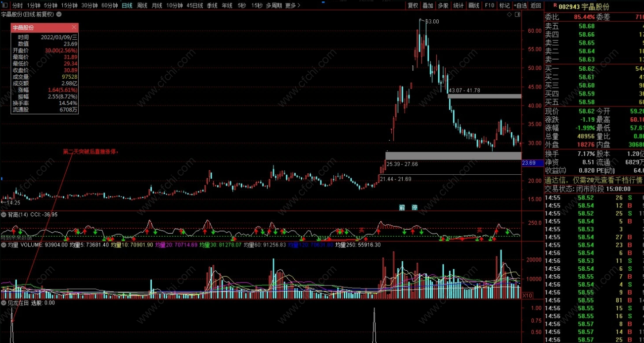This screenshot has width=644, height=343.
Task: Click the 叠加 overlay button
Action: click(x=428, y=5)
